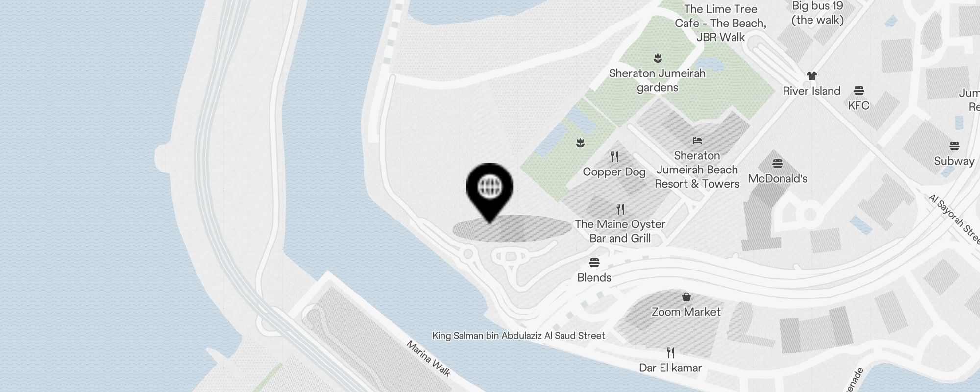
Task: Click the oval shaded building under pin
Action: click(x=512, y=228)
